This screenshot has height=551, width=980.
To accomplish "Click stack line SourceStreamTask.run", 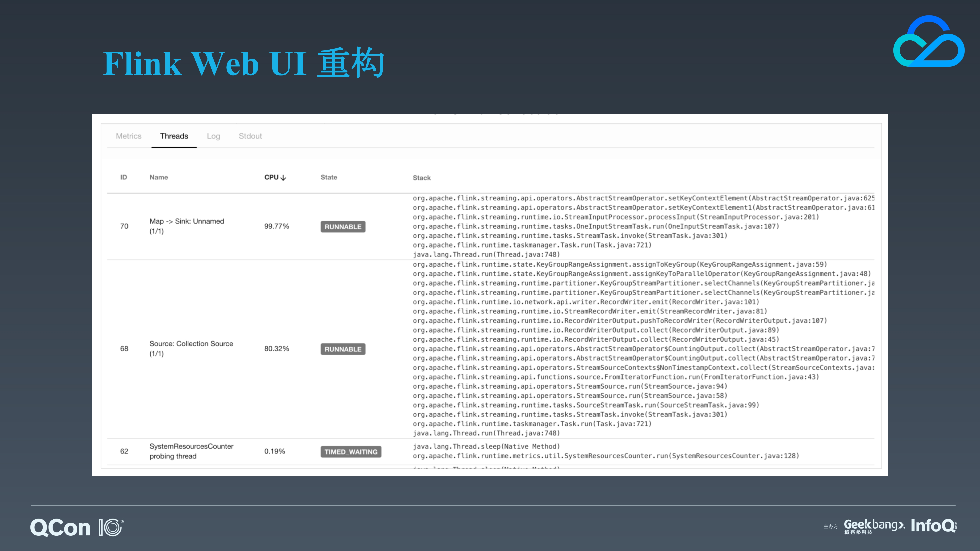I will [586, 405].
